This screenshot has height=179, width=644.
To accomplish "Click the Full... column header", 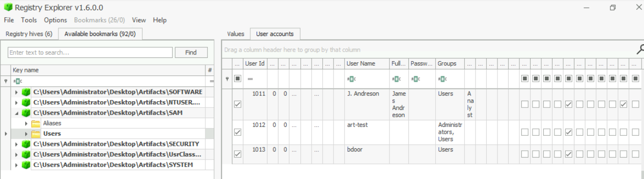I will [x=399, y=64].
